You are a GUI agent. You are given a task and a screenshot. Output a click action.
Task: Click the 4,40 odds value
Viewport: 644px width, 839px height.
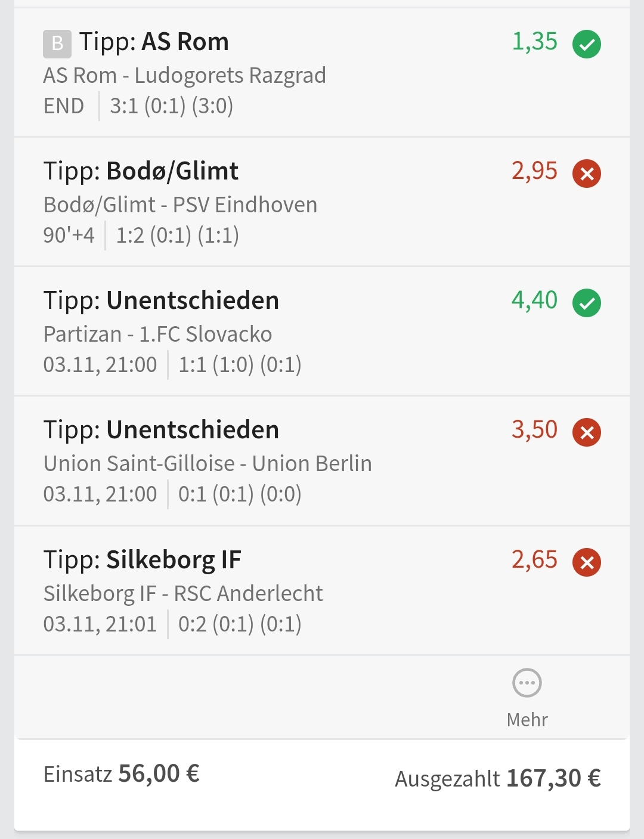(x=534, y=301)
